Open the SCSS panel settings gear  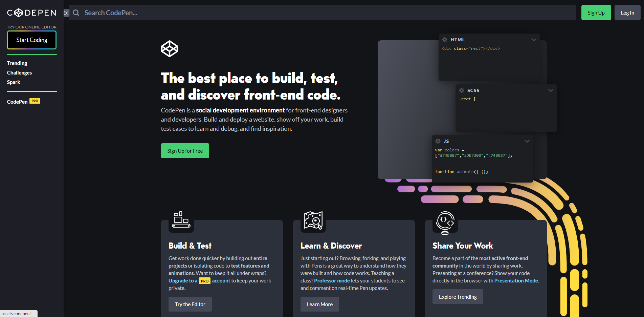462,90
